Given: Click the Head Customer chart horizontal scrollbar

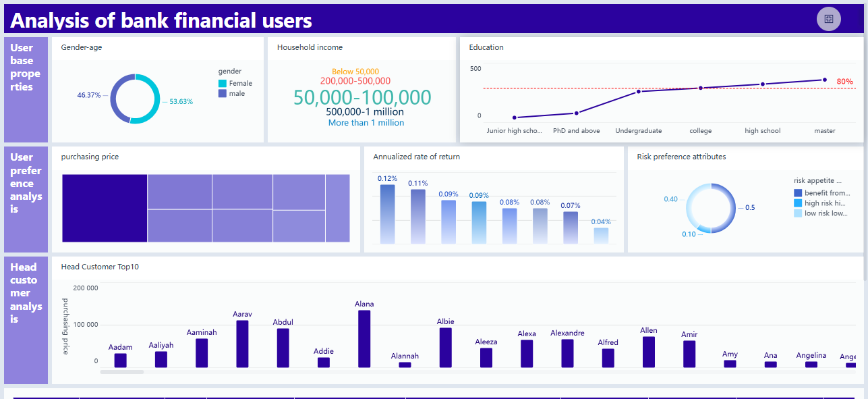Looking at the screenshot, I should tap(122, 372).
